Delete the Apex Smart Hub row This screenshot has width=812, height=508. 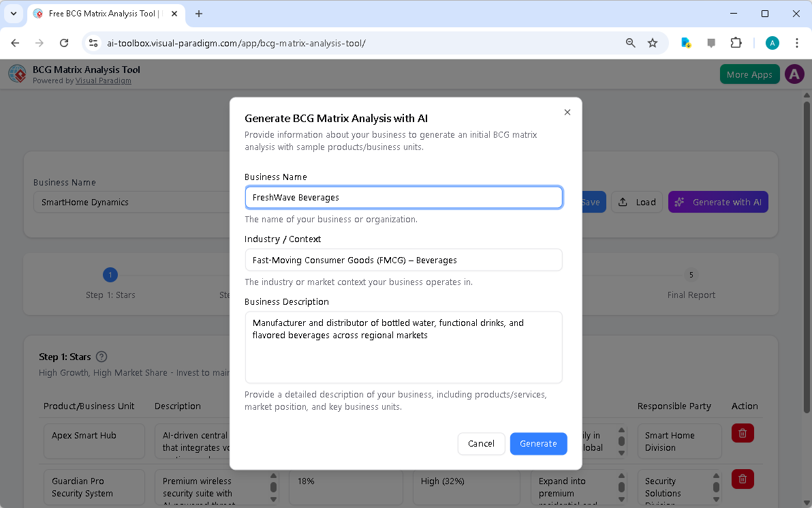click(x=743, y=433)
